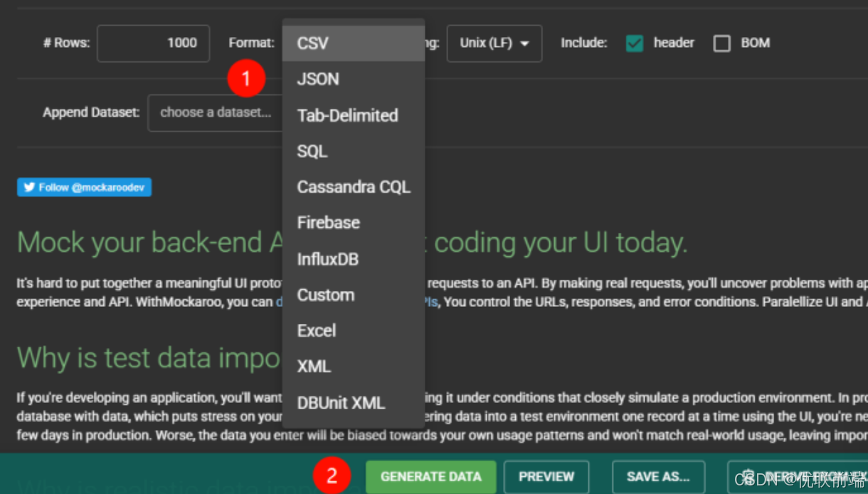
Task: Pick DBUnit XML format
Action: click(354, 403)
